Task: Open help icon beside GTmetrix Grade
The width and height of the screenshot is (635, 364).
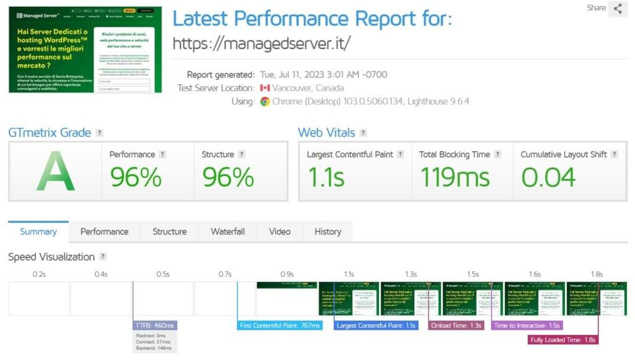Action: pyautogui.click(x=99, y=133)
